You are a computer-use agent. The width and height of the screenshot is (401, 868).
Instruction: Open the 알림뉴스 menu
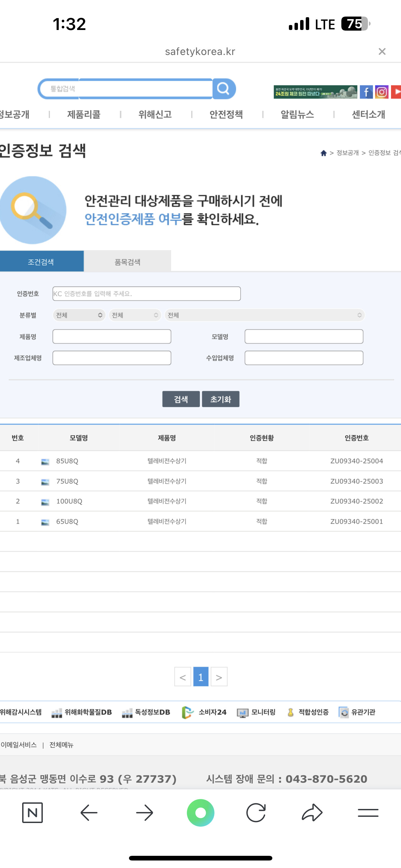(x=297, y=115)
